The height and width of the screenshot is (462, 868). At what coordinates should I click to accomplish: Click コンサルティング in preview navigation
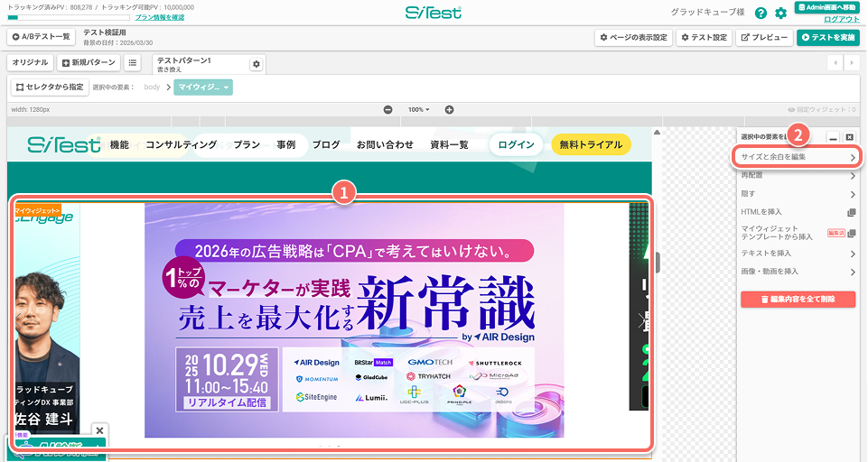point(181,145)
